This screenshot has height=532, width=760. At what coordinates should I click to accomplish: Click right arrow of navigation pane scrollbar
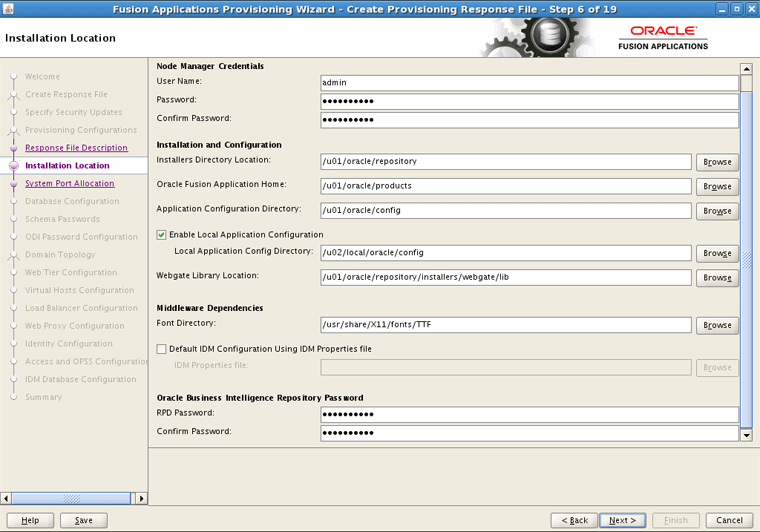click(x=142, y=498)
